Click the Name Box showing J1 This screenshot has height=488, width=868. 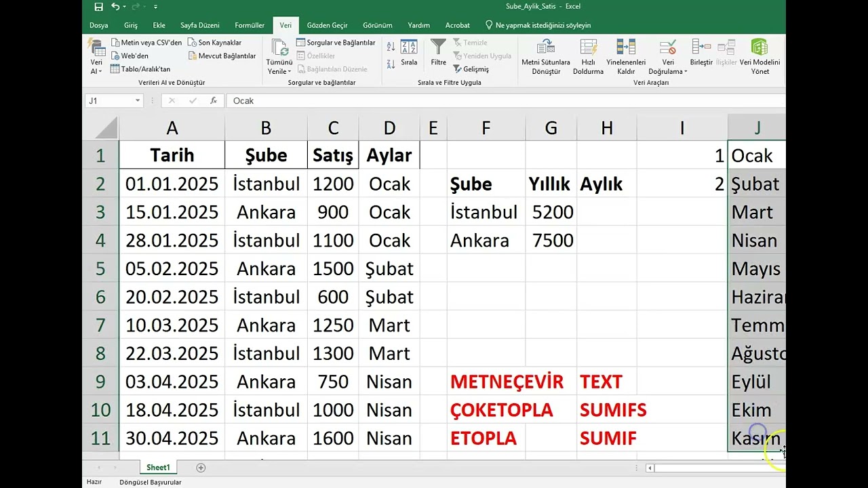(109, 100)
